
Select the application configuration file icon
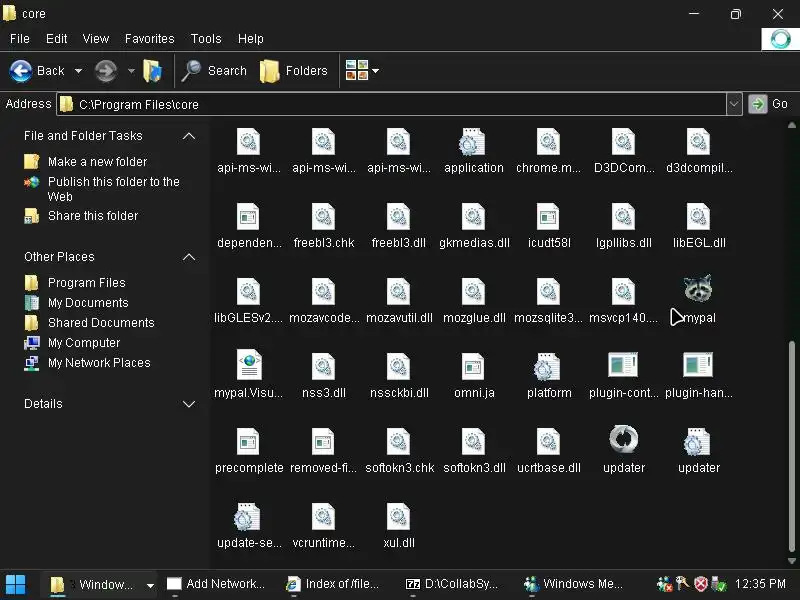tap(472, 142)
